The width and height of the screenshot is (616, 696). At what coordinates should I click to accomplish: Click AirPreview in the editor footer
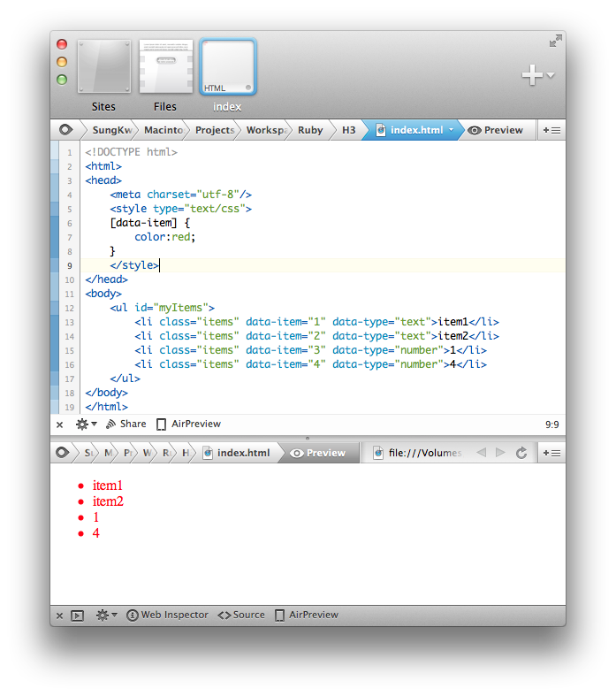[x=188, y=424]
